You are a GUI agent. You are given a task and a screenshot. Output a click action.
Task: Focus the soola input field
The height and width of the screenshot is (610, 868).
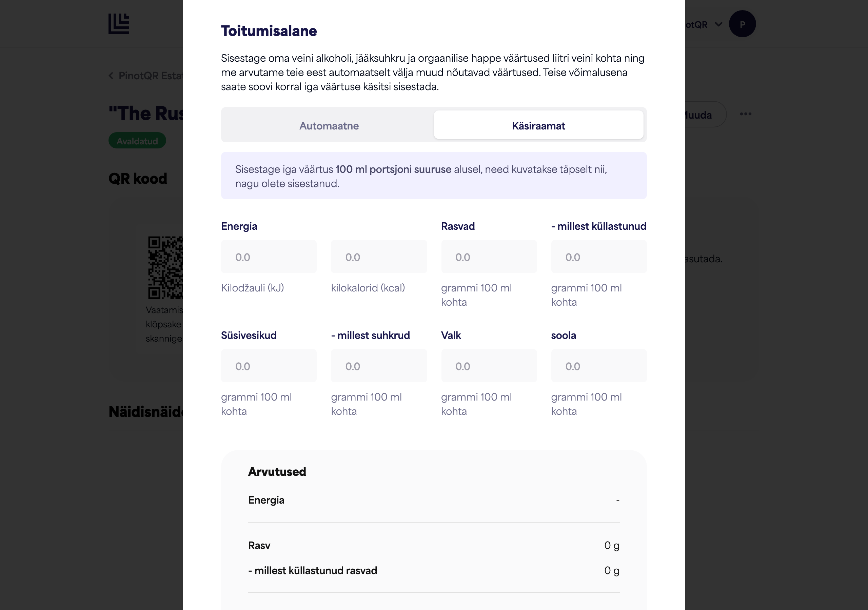pyautogui.click(x=599, y=366)
